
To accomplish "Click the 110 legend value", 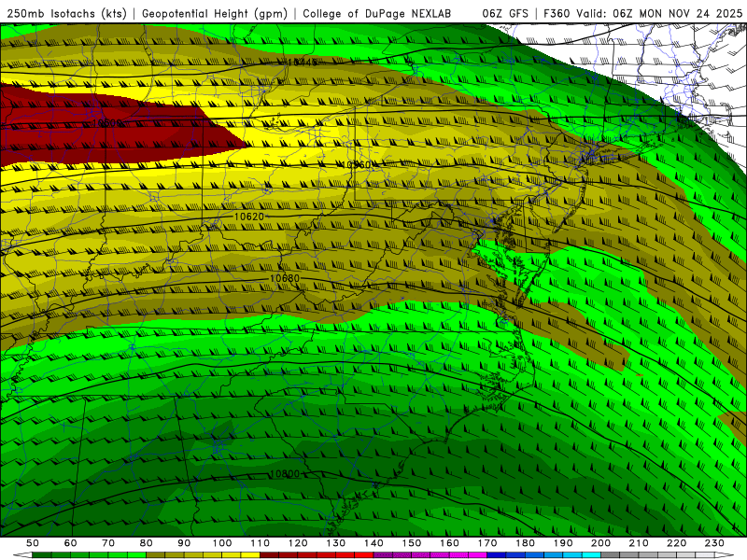I will pos(261,543).
